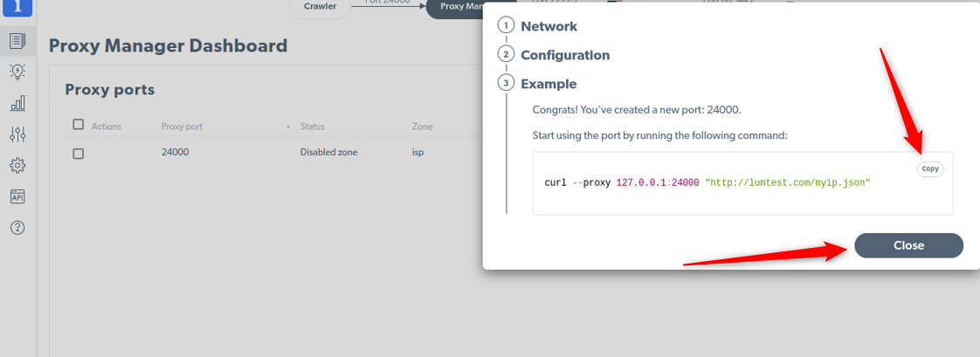Sort by the Proxy port column arrow
Image resolution: width=980 pixels, height=357 pixels.
[x=287, y=127]
